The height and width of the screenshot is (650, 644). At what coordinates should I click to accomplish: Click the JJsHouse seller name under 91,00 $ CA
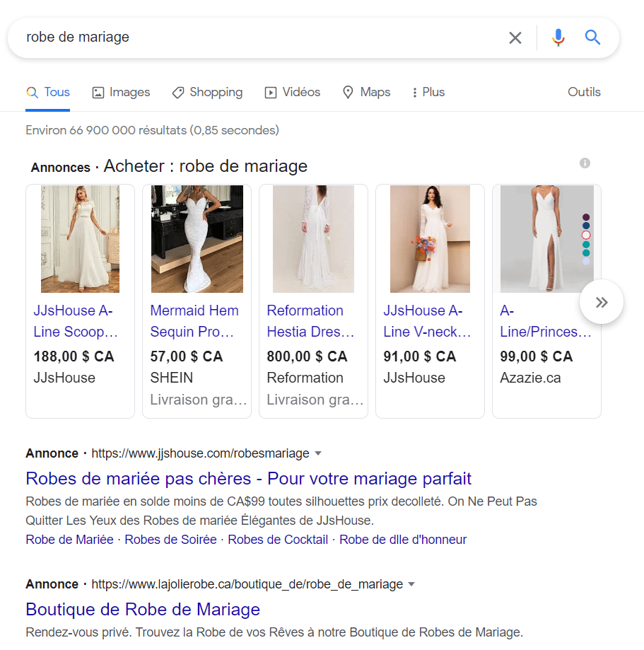414,378
